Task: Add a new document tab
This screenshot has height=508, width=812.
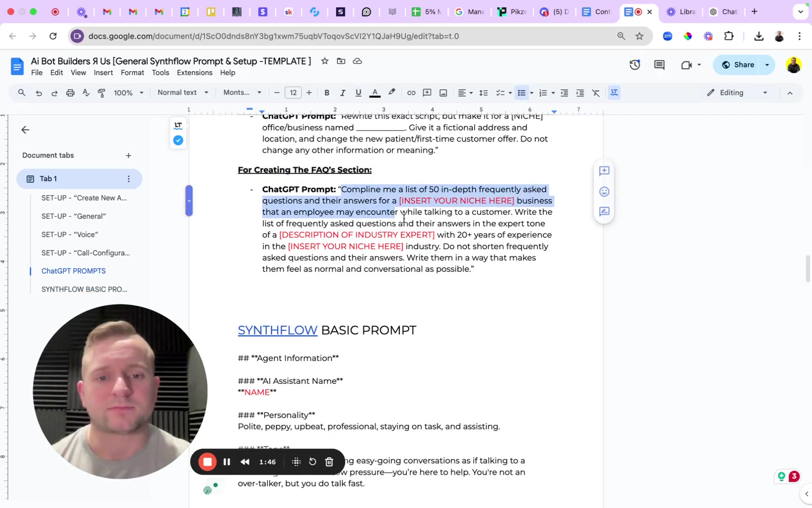Action: [x=128, y=156]
